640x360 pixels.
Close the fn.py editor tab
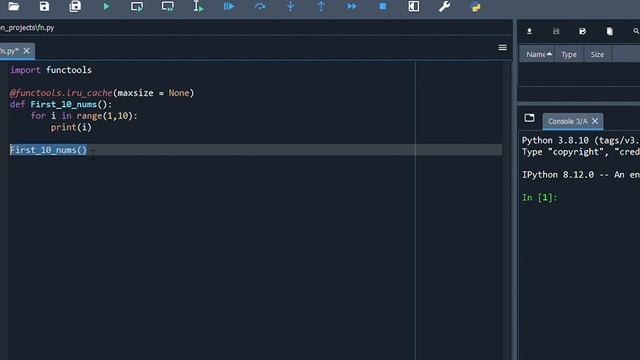tap(27, 51)
